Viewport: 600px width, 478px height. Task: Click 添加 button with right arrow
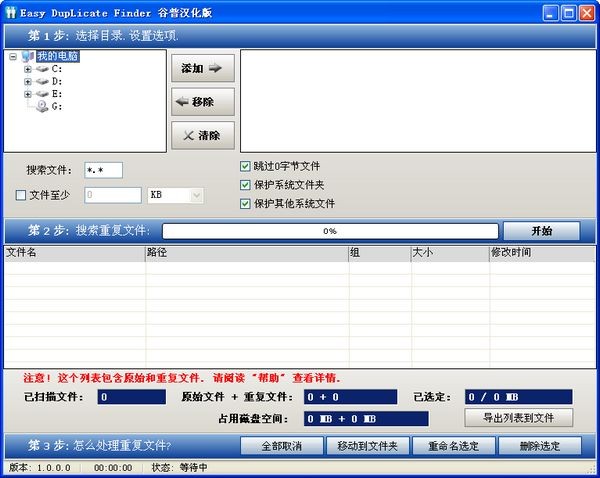point(203,69)
